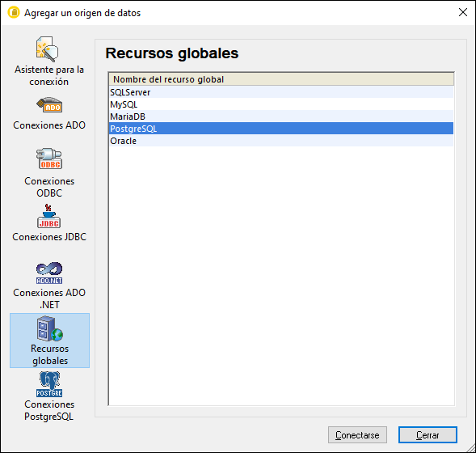Click the Conectarse button
Viewport: 476px width, 453px height.
click(357, 434)
